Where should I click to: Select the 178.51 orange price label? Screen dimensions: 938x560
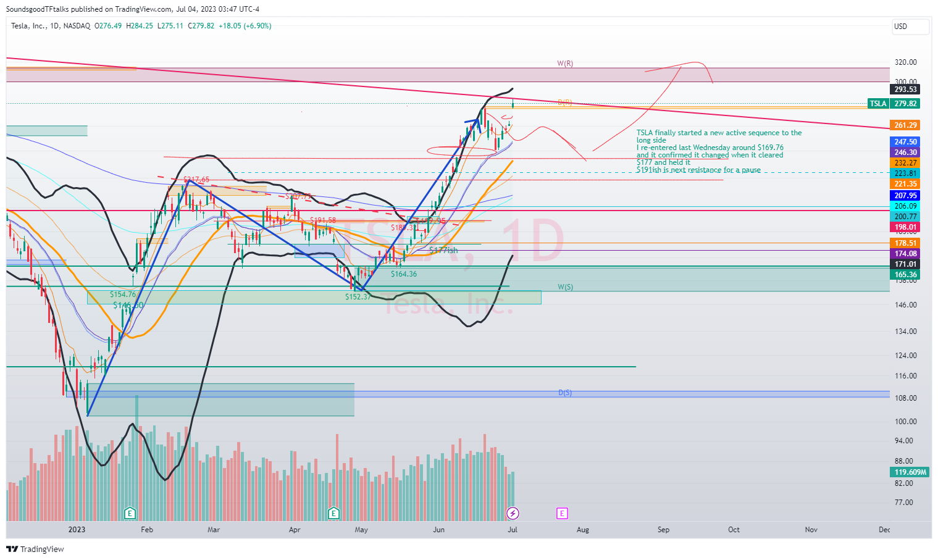[905, 243]
